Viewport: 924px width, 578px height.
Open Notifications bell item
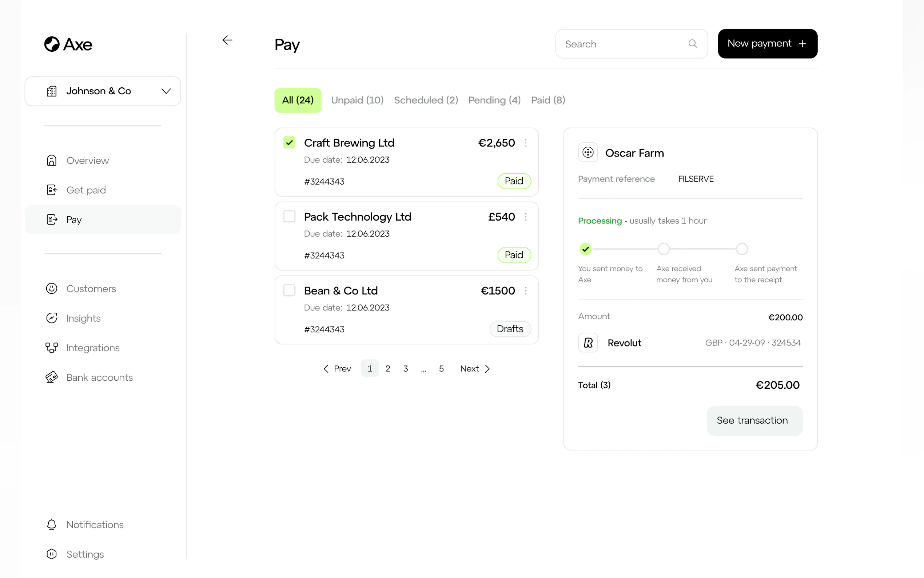[95, 524]
